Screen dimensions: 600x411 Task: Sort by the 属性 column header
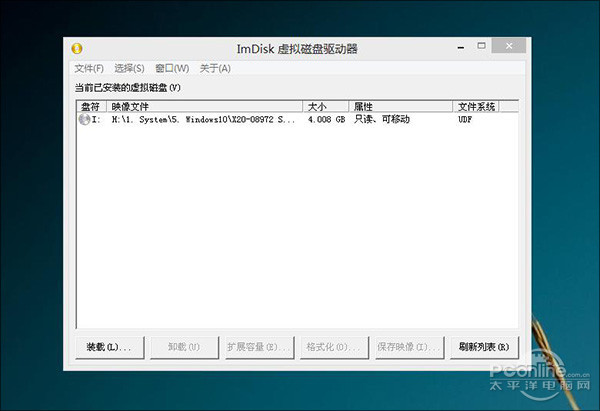pos(400,105)
